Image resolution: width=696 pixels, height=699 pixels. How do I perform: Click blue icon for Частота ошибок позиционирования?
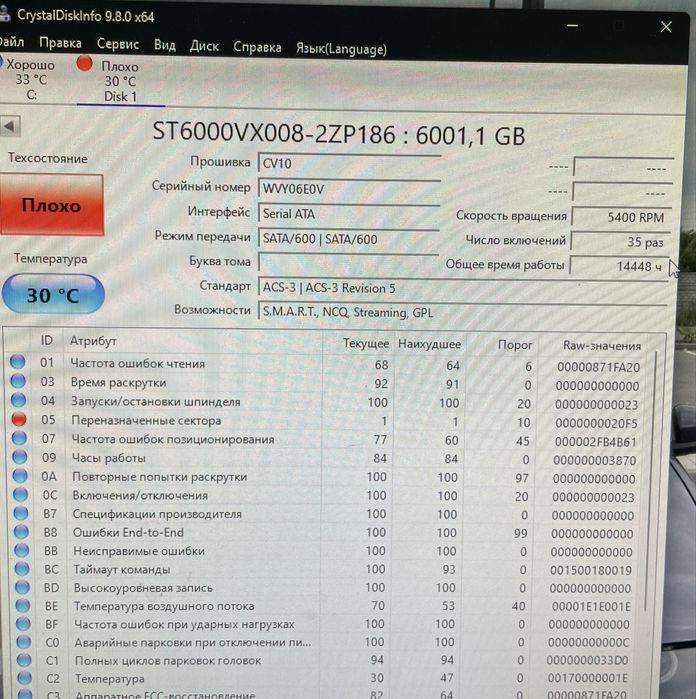[x=19, y=438]
